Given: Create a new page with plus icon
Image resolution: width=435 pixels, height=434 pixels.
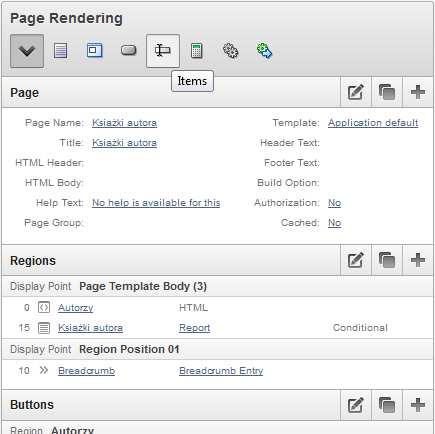Looking at the screenshot, I should [418, 92].
